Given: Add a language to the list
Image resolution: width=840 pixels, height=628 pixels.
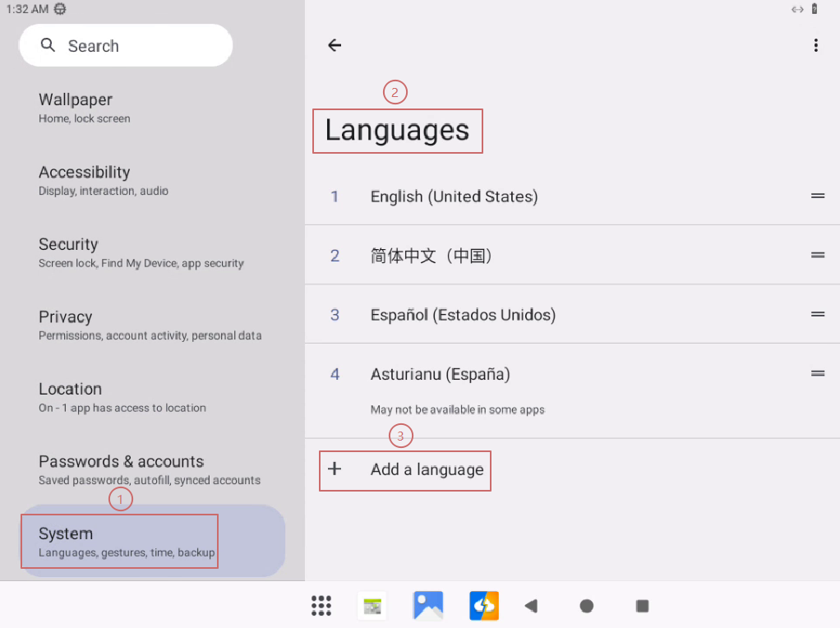Looking at the screenshot, I should tap(426, 470).
